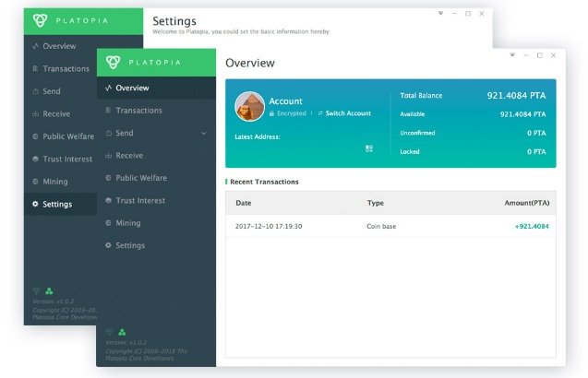This screenshot has height=378, width=588.
Task: Click the Encrypted lock icon
Action: click(x=271, y=113)
